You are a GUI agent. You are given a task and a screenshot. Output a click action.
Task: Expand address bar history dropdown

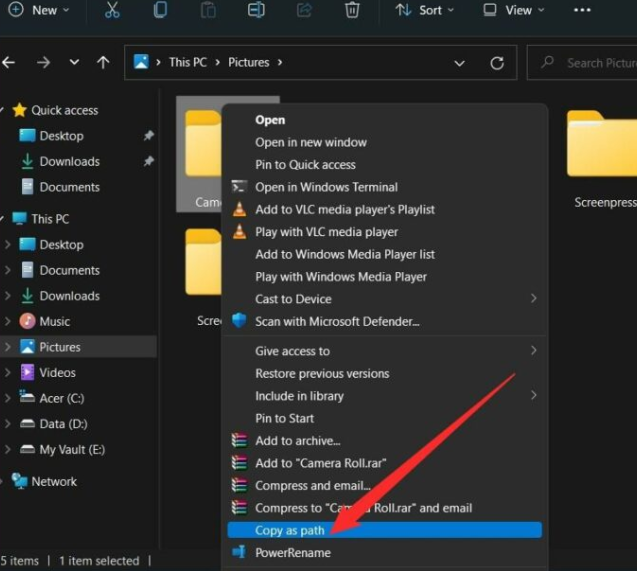click(x=459, y=63)
